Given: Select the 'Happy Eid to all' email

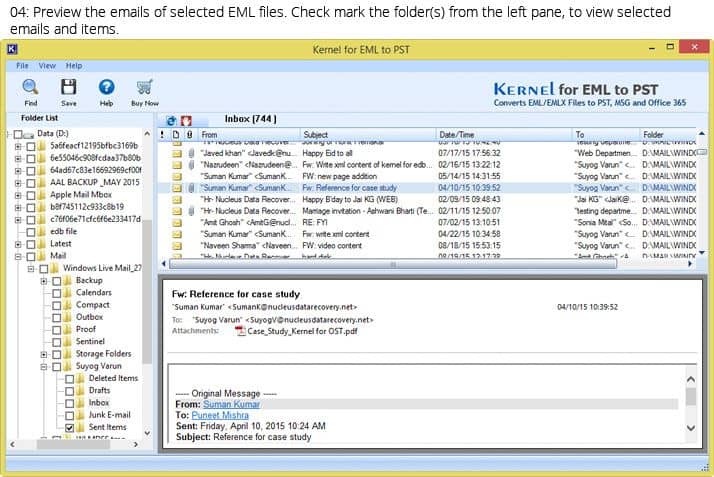Looking at the screenshot, I should 427,153.
